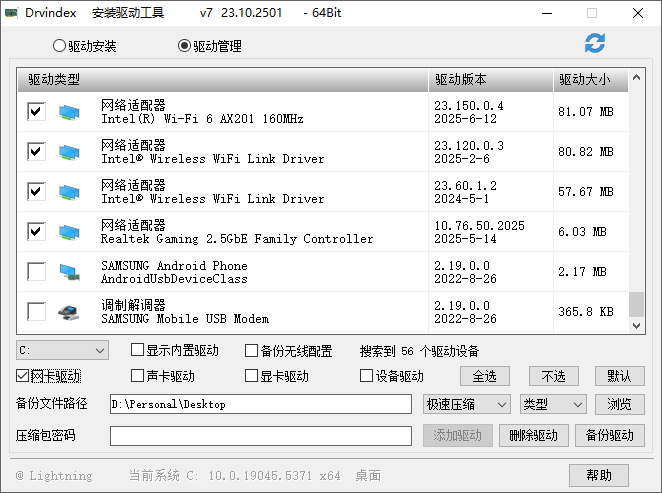Image resolution: width=662 pixels, height=493 pixels.
Task: Click the 全选 button
Action: click(485, 376)
